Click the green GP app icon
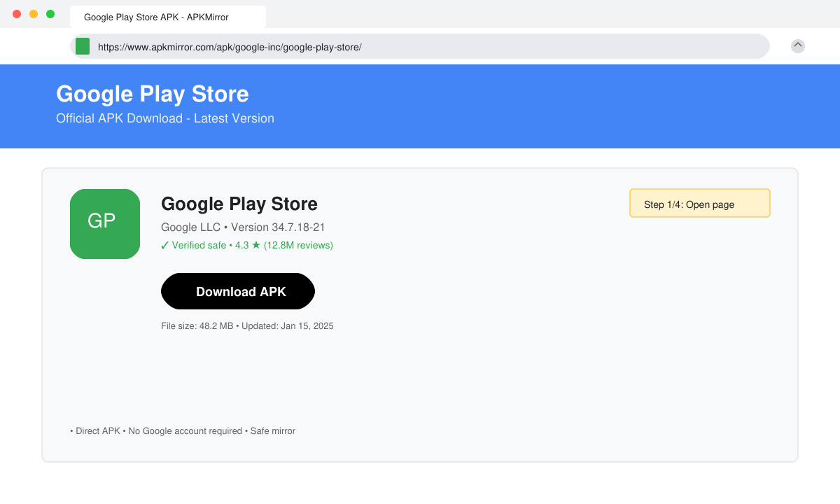 105,224
